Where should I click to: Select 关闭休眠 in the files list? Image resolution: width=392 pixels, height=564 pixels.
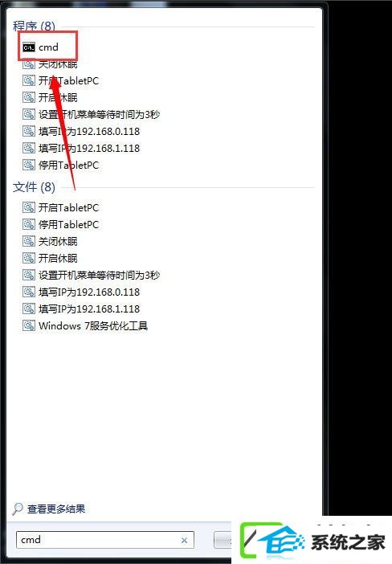tap(58, 241)
